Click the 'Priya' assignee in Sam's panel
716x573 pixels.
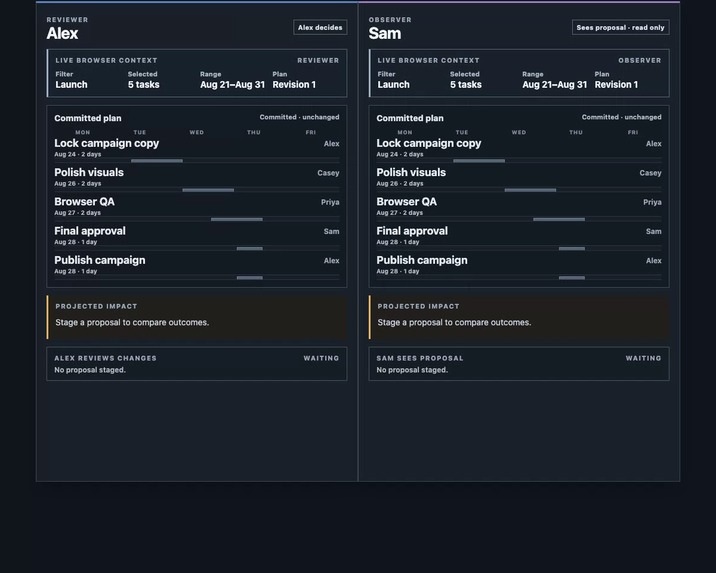[653, 202]
